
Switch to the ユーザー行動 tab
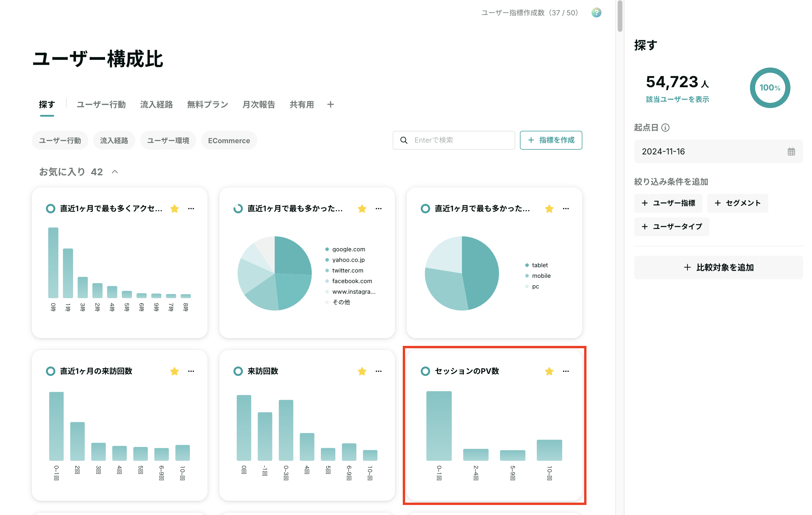tap(101, 105)
